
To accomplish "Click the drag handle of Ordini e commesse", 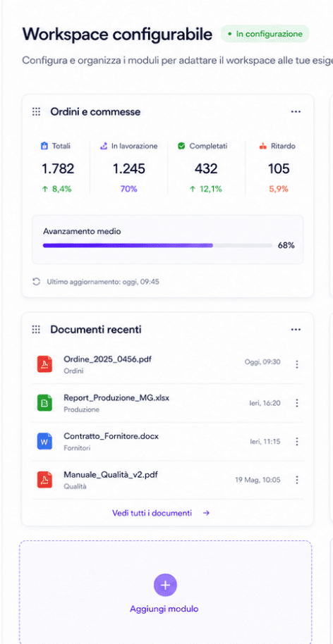I will tap(36, 112).
